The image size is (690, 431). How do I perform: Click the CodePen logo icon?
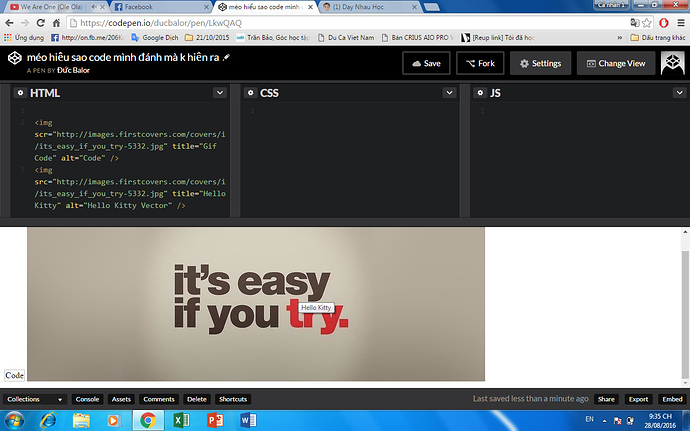pos(13,63)
